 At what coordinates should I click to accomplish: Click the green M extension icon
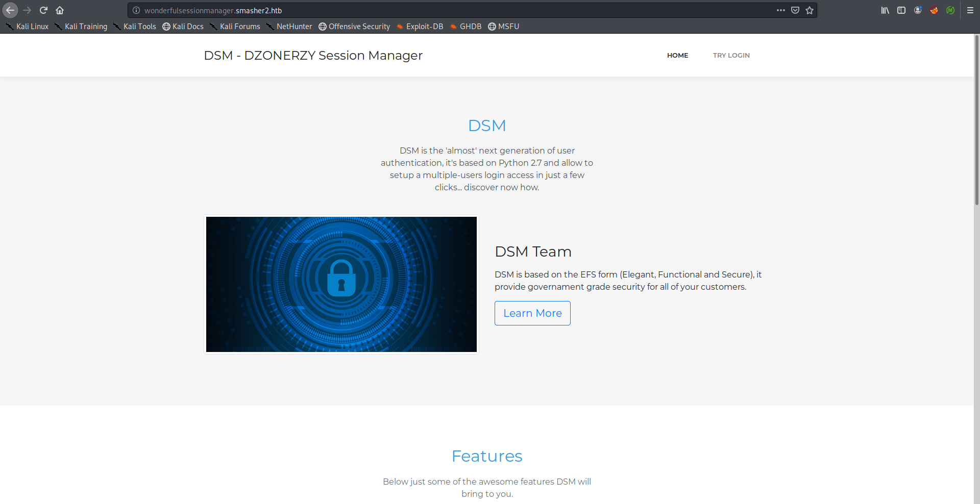950,10
